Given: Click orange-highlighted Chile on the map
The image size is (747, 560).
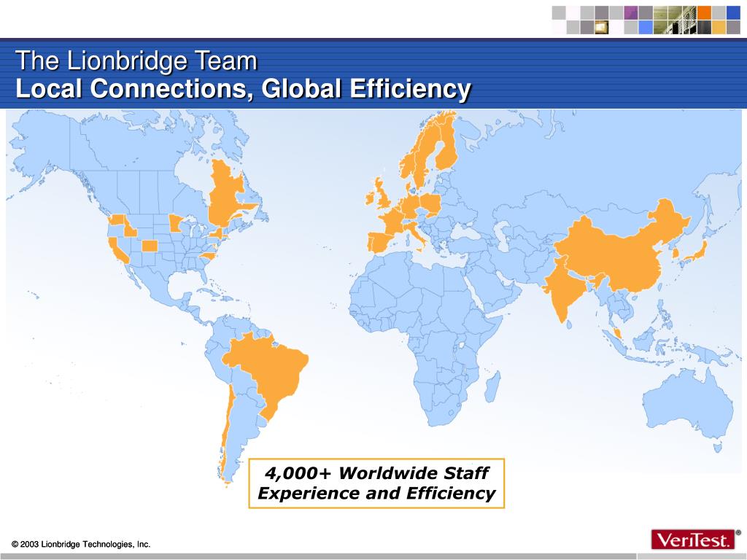Looking at the screenshot, I should coord(226,429).
